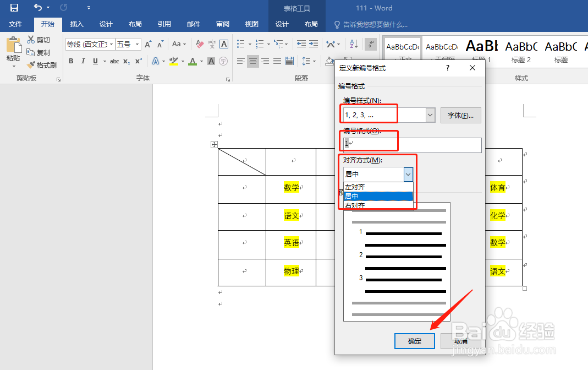Expand the Font group dialog launcher
The image size is (588, 370).
tap(228, 79)
